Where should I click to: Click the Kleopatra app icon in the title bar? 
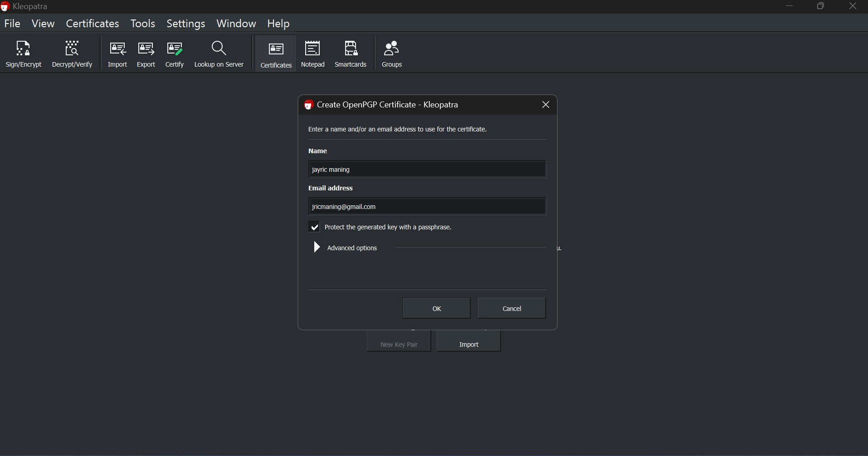(x=5, y=6)
